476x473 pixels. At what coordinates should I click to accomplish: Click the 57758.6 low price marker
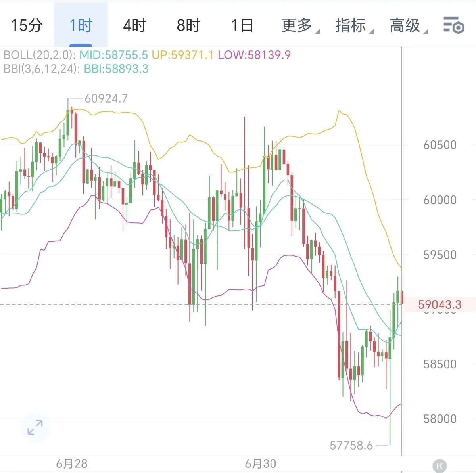[351, 446]
